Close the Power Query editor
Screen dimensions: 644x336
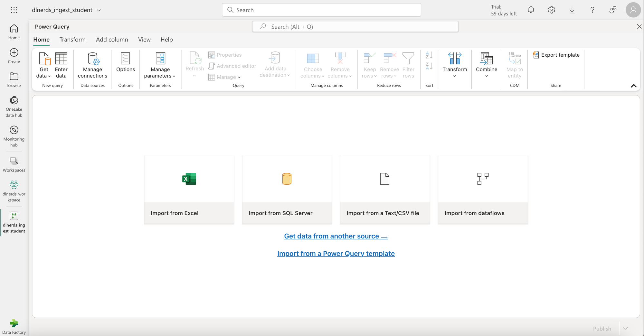click(639, 27)
